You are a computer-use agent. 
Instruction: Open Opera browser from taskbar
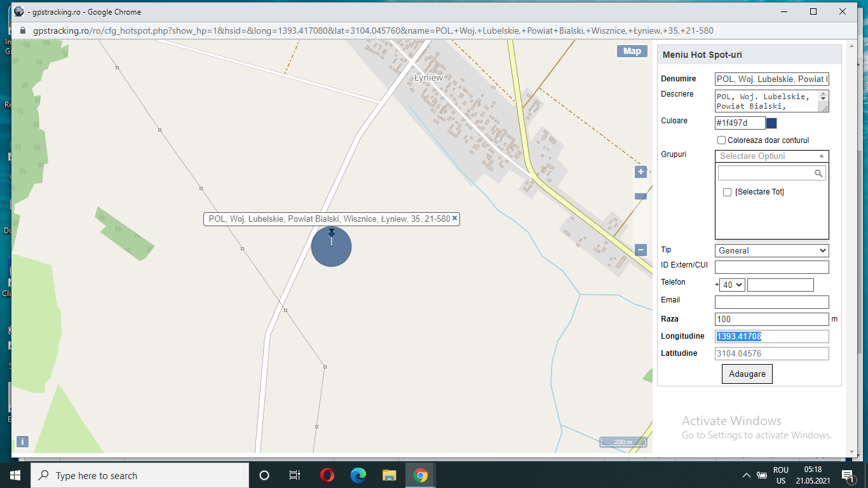(327, 475)
